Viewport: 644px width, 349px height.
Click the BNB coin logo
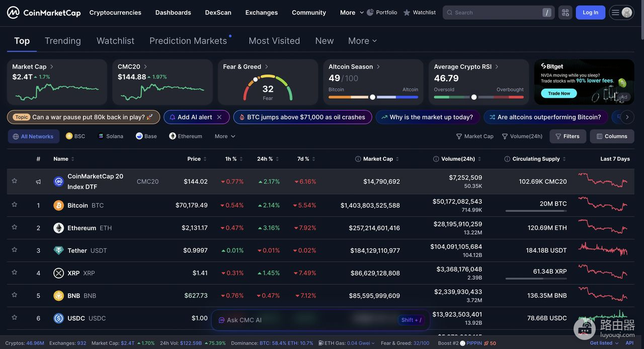pos(59,296)
